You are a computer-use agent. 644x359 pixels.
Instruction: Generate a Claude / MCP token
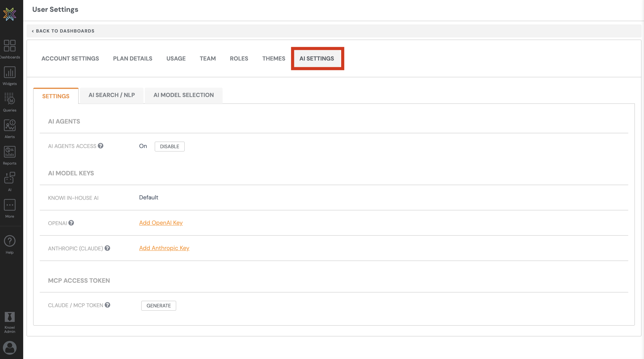158,306
